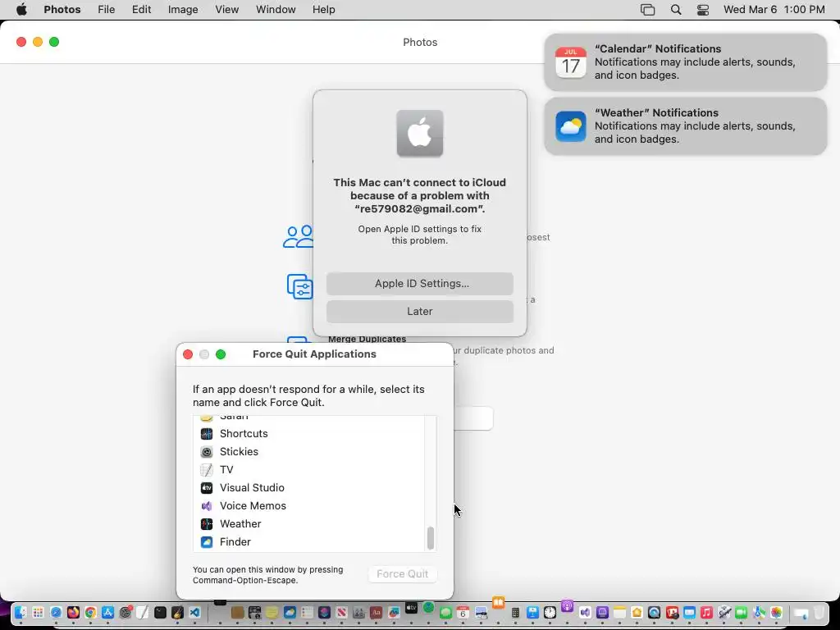Open Keynote from the Dock
This screenshot has height=630, width=840.
(532, 612)
